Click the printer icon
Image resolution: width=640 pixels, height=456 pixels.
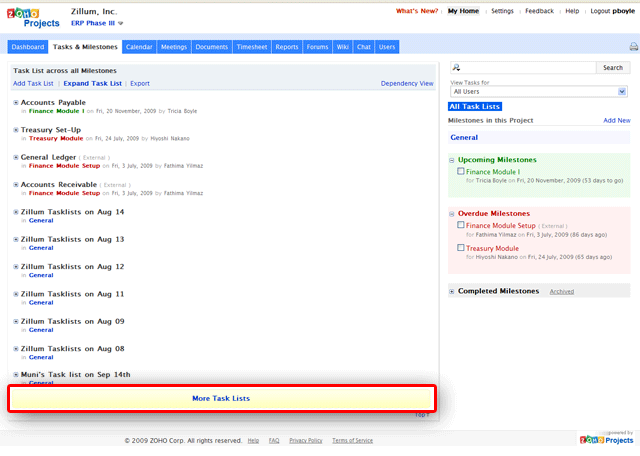(633, 47)
